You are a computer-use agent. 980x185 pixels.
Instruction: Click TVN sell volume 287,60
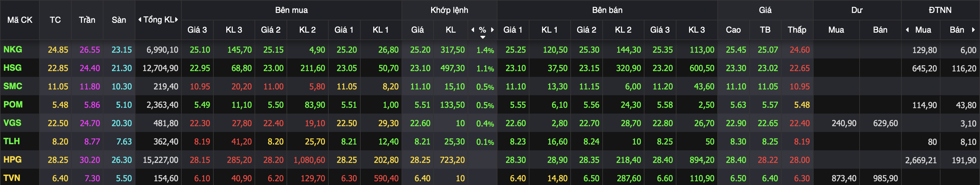pyautogui.click(x=628, y=178)
